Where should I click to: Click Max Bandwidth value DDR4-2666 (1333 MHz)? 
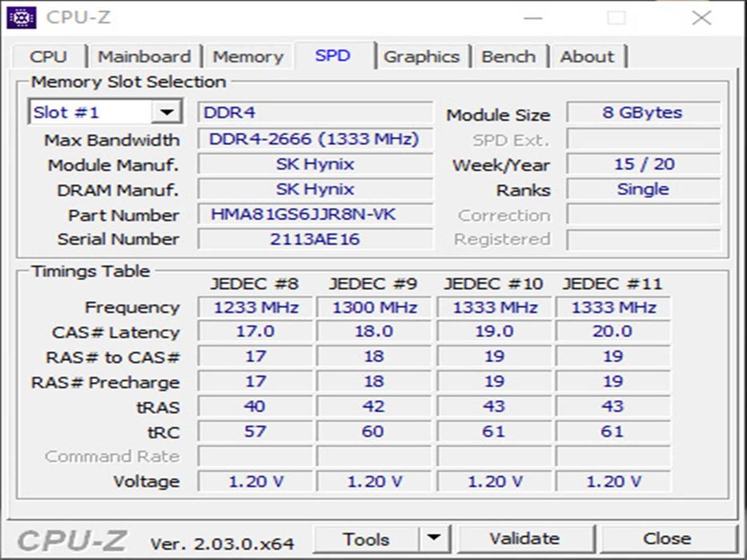[x=315, y=138]
